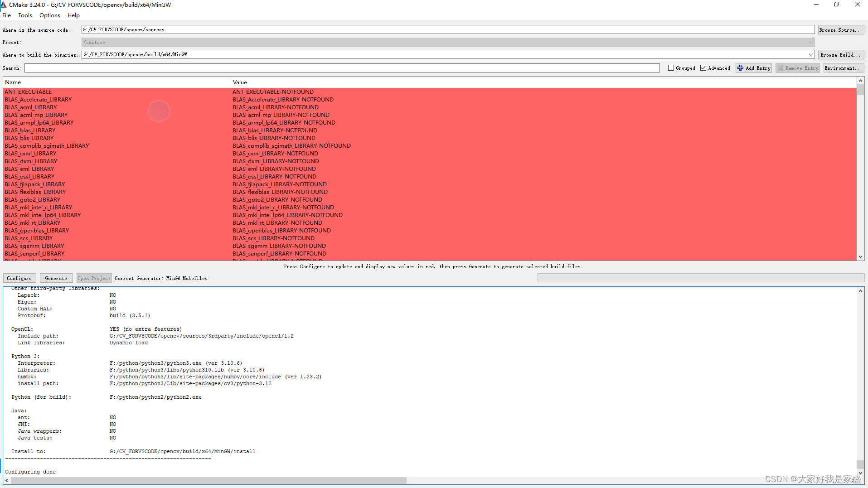Image resolution: width=868 pixels, height=488 pixels.
Task: Select the BLAS_sgemm_LIBRARY entry
Action: click(34, 246)
